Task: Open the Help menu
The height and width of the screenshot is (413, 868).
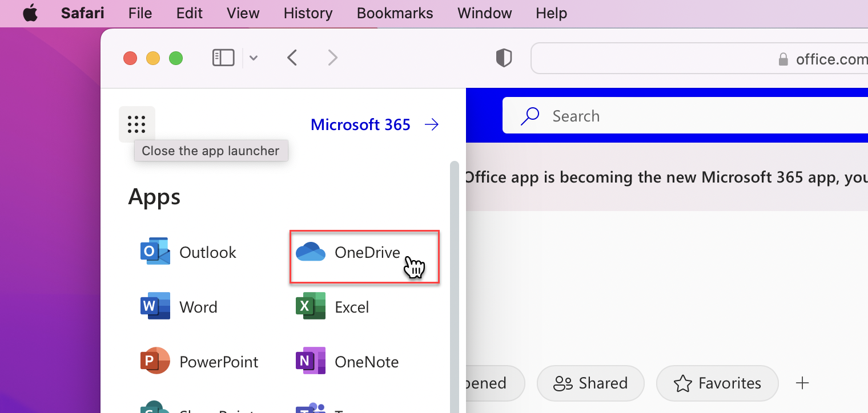Action: (x=552, y=13)
